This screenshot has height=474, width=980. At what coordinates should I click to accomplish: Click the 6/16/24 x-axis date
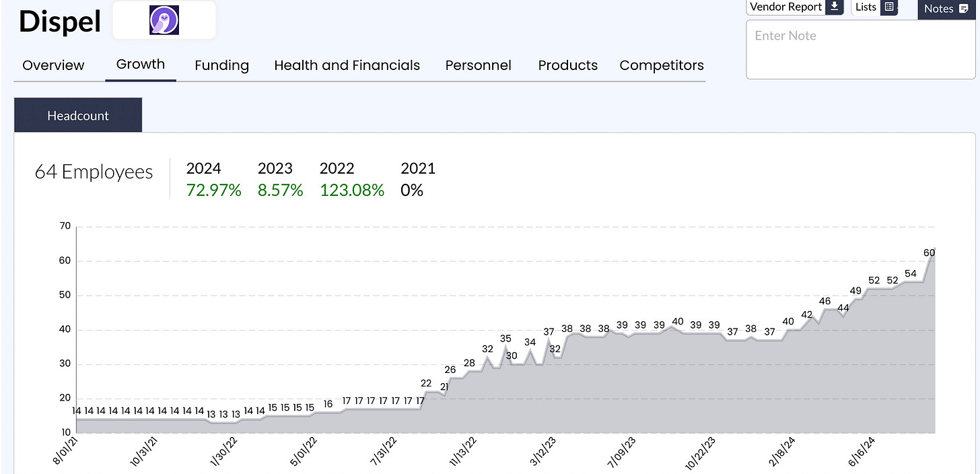(861, 451)
